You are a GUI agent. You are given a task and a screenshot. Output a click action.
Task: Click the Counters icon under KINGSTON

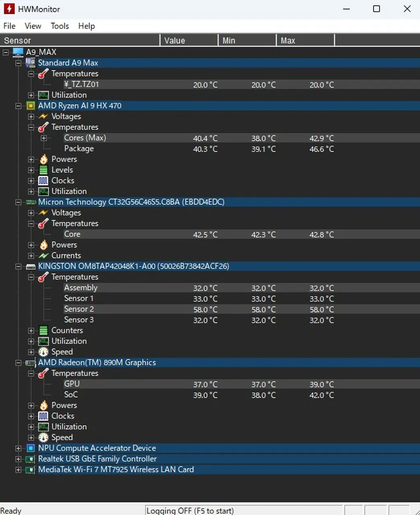coord(43,330)
